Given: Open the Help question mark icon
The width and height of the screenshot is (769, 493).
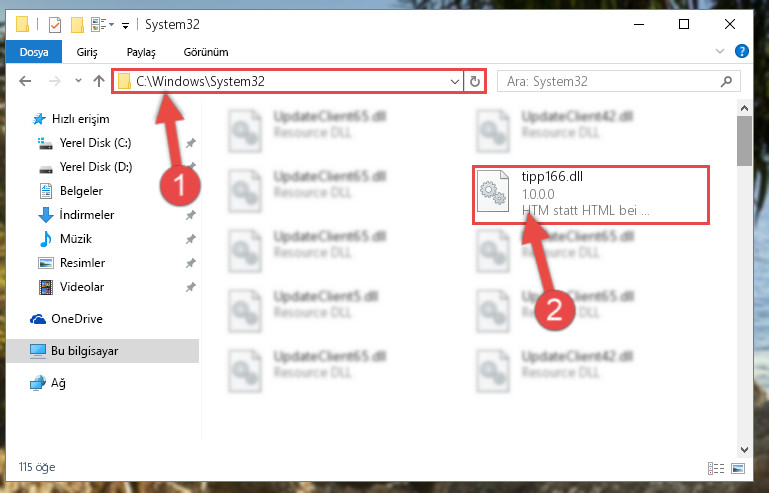Looking at the screenshot, I should 742,51.
